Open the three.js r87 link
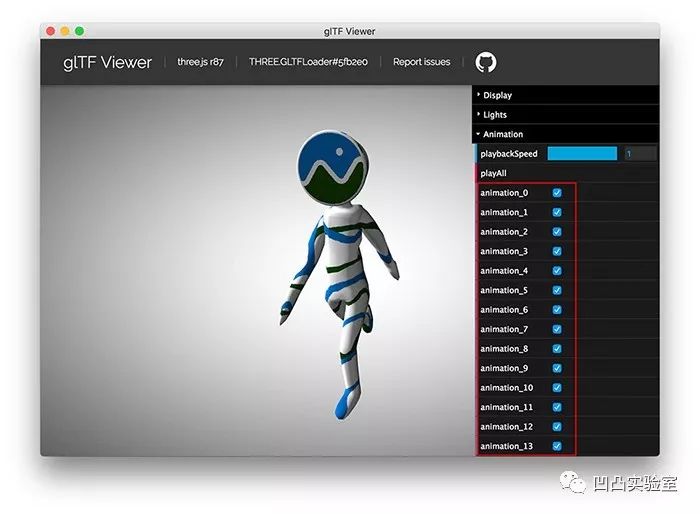This screenshot has height=514, width=700. point(200,62)
